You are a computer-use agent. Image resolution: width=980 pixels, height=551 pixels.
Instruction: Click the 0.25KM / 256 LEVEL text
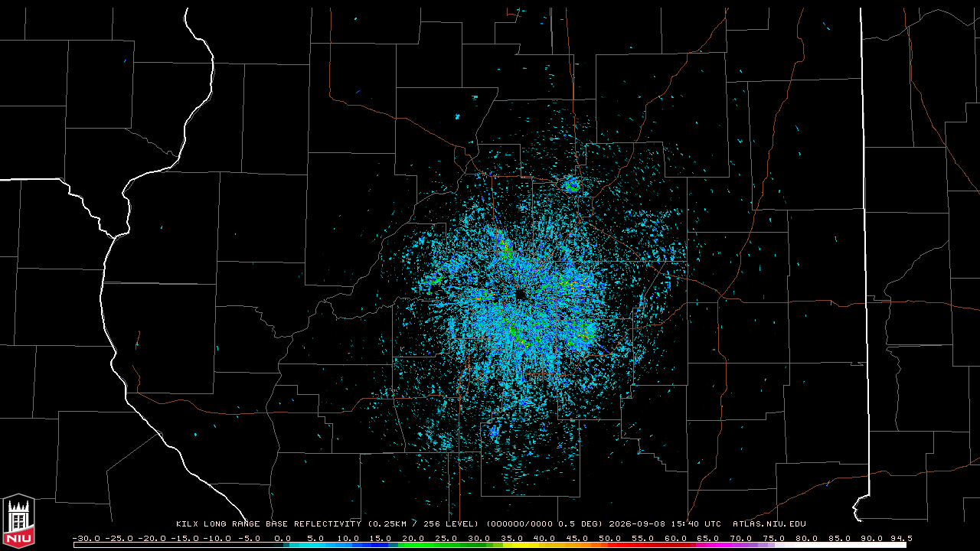tap(423, 524)
